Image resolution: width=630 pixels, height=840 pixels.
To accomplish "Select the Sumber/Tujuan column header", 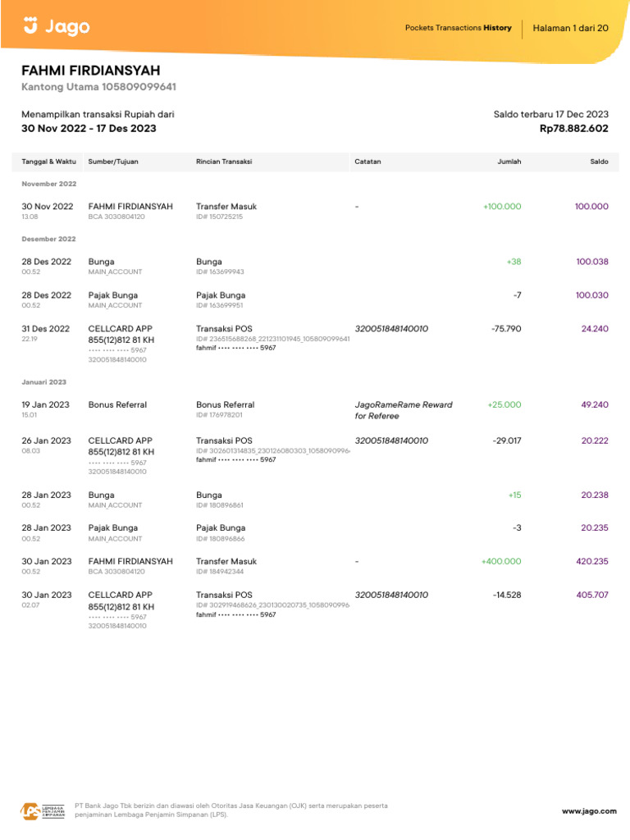I will (x=113, y=162).
